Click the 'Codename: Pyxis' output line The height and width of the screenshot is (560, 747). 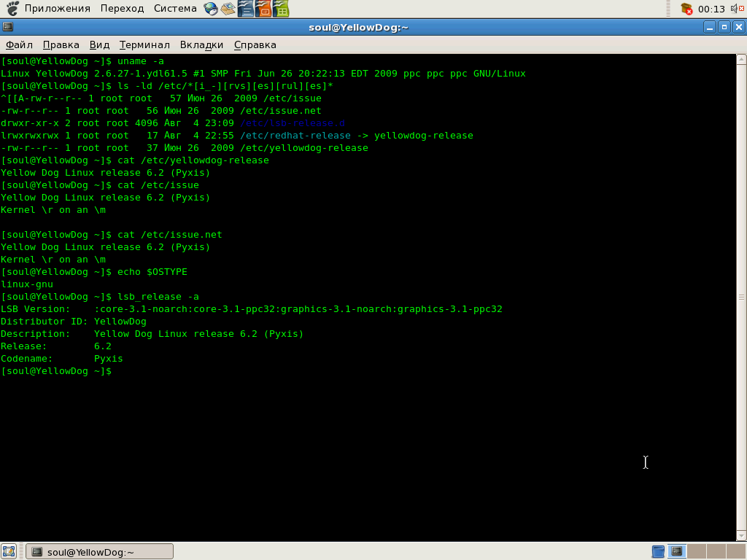click(x=62, y=359)
